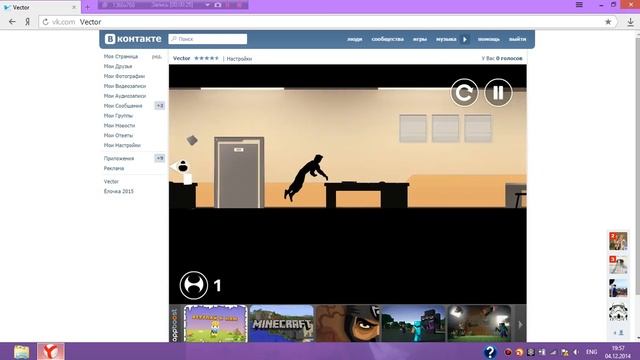This screenshot has height=360, width=640.
Task: Open the recorder dropdown arrow
Action: 207,5
